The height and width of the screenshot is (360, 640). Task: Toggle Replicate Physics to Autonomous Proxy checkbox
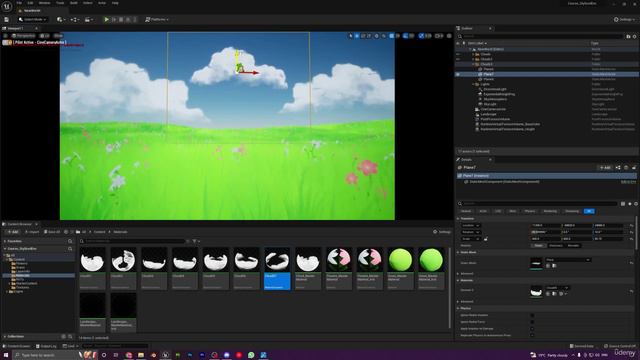pyautogui.click(x=532, y=335)
